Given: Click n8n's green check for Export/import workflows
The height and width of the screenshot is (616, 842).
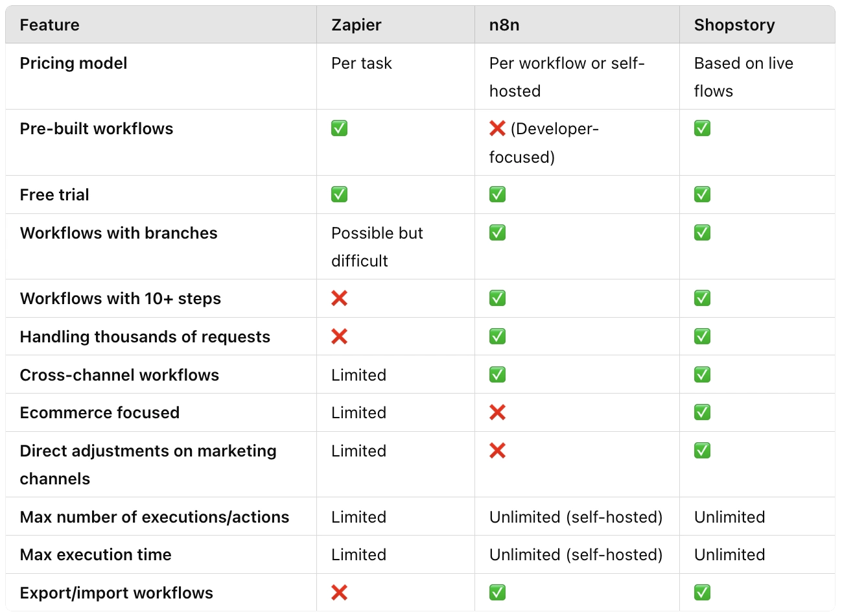Looking at the screenshot, I should (497, 593).
